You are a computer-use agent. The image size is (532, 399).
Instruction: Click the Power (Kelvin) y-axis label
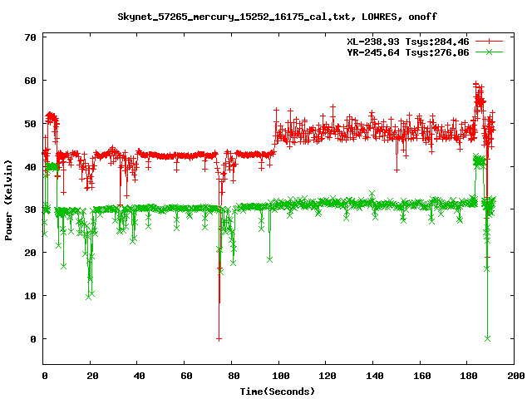point(9,200)
